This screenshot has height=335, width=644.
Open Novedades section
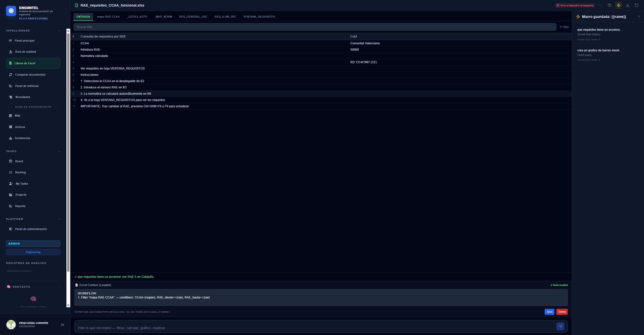[33, 97]
